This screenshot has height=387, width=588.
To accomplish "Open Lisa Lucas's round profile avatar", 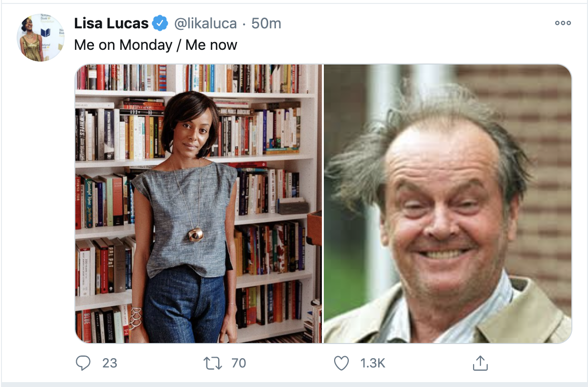I will pyautogui.click(x=41, y=38).
